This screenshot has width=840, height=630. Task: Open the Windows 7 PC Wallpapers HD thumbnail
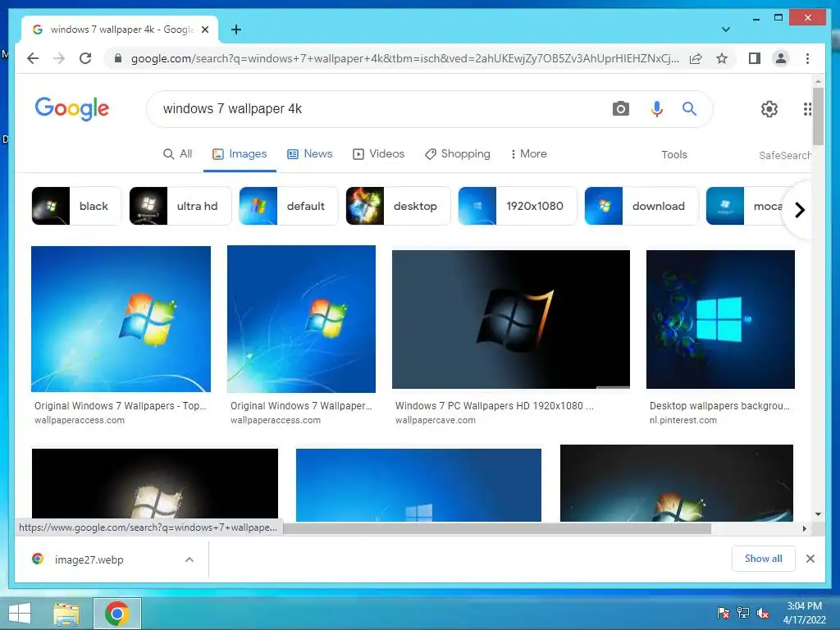[x=510, y=319]
